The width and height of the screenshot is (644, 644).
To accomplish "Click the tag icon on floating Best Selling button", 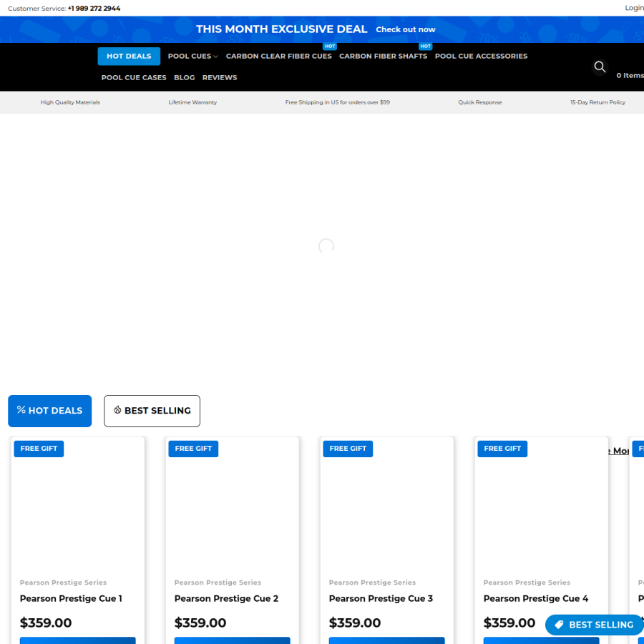I will coord(559,625).
